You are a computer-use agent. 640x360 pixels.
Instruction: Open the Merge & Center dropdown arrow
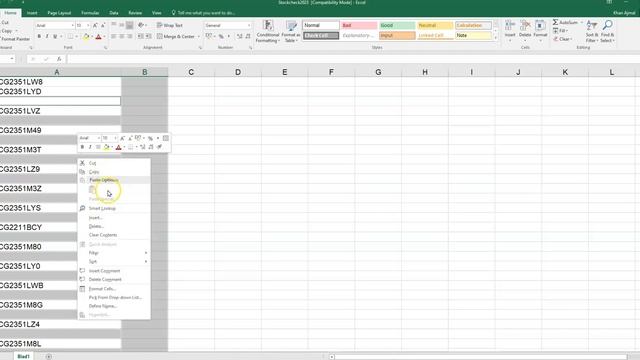coord(199,36)
